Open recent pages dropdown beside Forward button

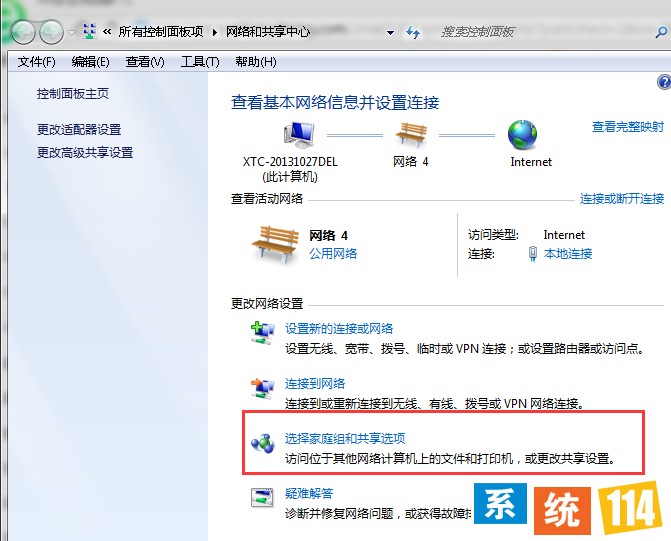coord(71,33)
